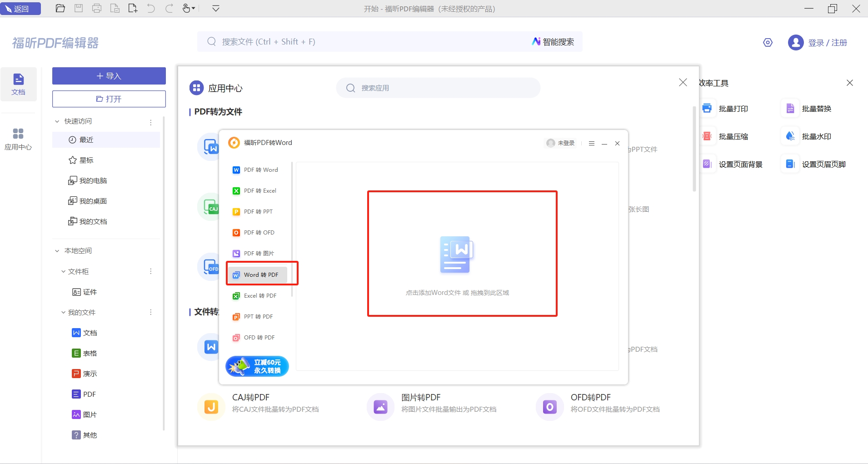Click 设置页面背景 tool
Viewport: 868px width, 464px height.
pyautogui.click(x=732, y=164)
